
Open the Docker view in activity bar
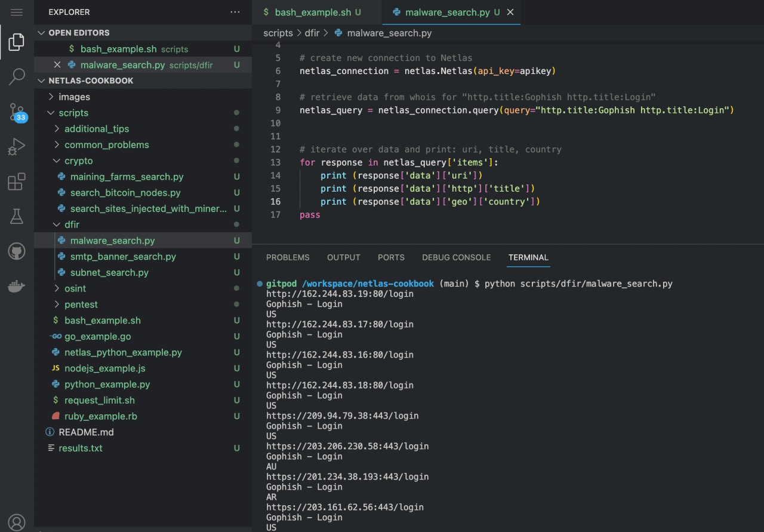17,287
